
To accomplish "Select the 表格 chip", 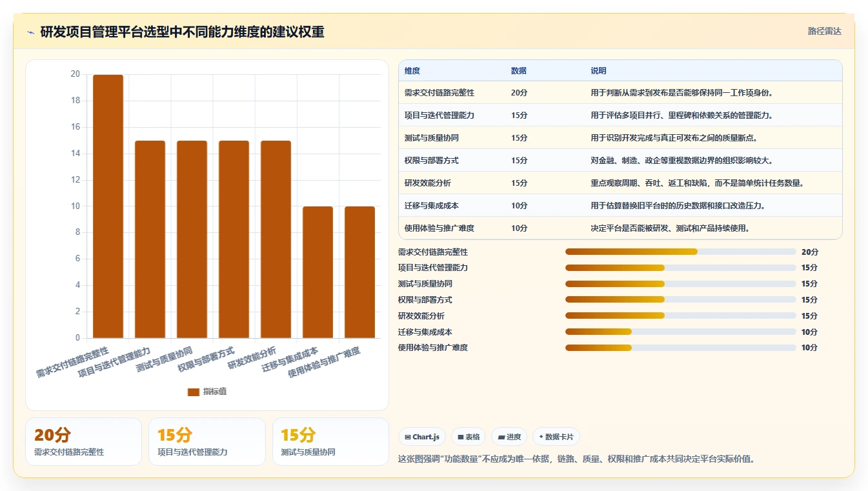I will 469,437.
